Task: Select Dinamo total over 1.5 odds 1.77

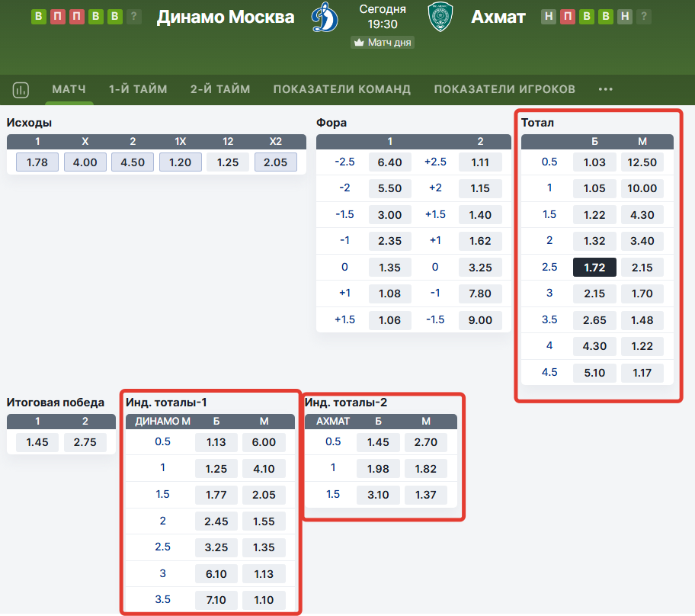Action: pyautogui.click(x=216, y=495)
